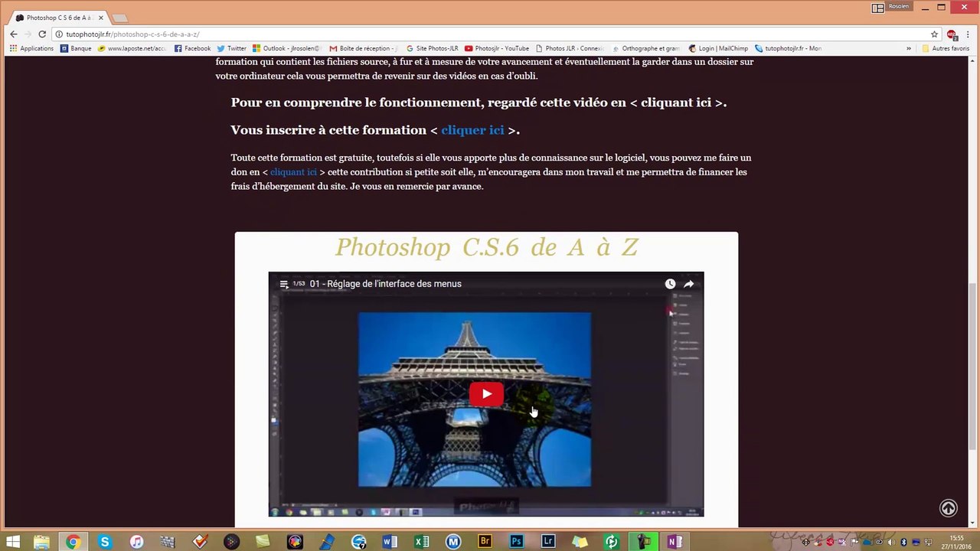
Task: Open the video playlist menu icon
Action: (284, 284)
